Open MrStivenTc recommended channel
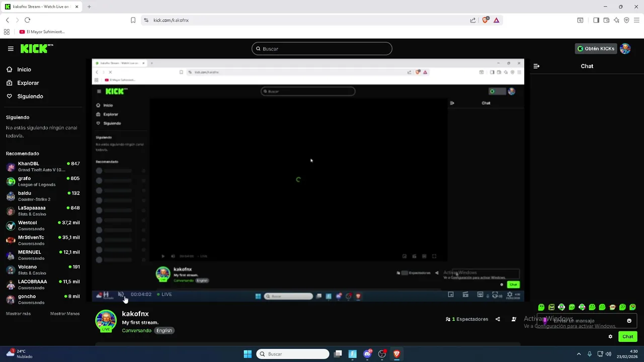Viewport: 644px width, 362px height. click(43, 240)
